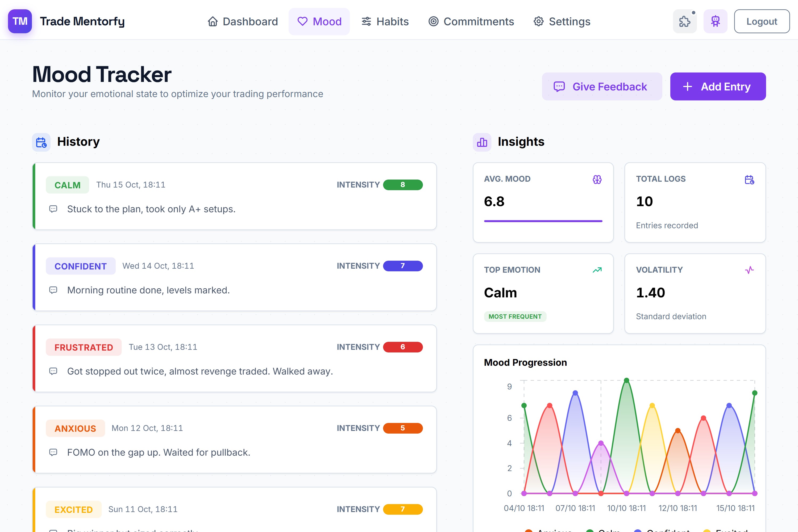The image size is (798, 532).
Task: Click the CALM mood tag
Action: pos(68,185)
